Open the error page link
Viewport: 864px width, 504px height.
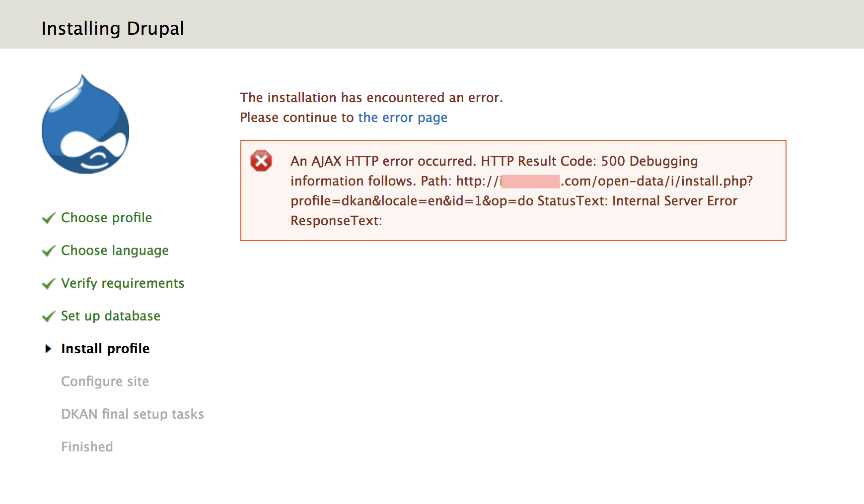402,118
